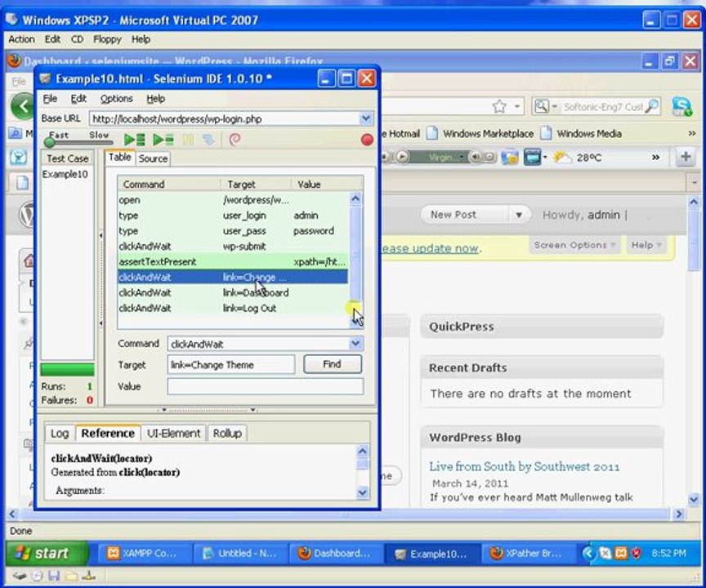706x588 pixels.
Task: Play the current test case in Selenium IDE
Action: tap(163, 140)
